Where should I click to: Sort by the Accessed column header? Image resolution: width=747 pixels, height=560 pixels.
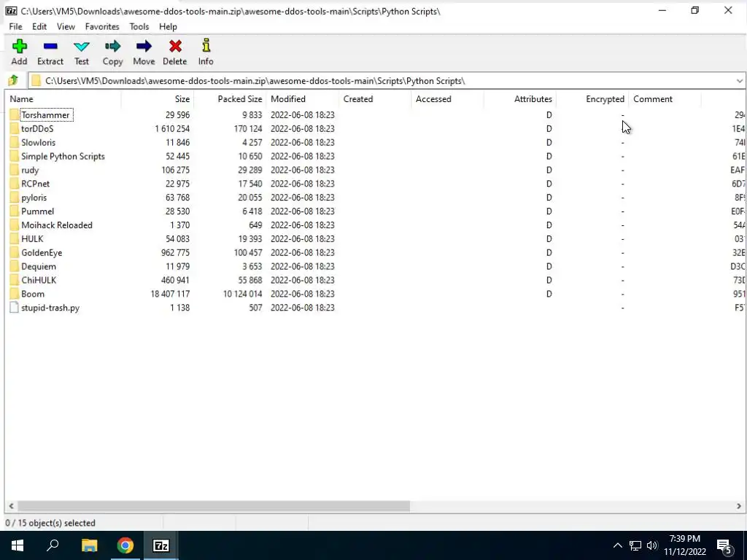(x=447, y=99)
